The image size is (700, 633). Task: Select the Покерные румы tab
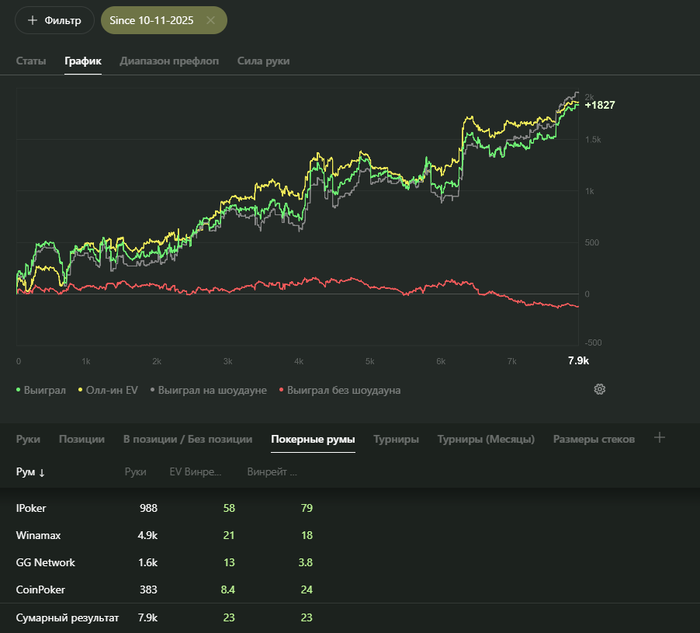click(x=313, y=439)
